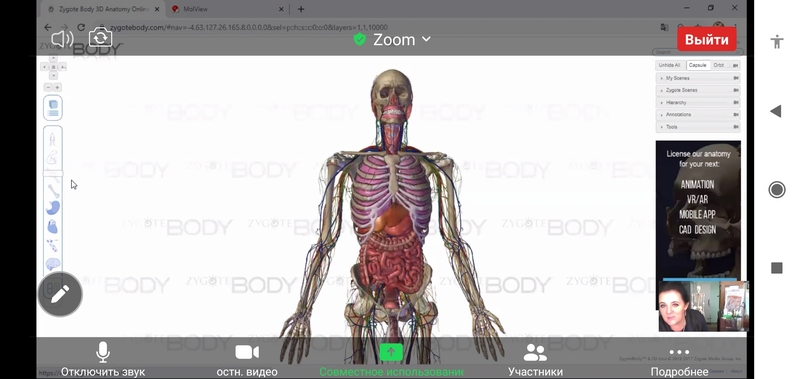Tap the presenter's video thumbnail

[x=704, y=306]
